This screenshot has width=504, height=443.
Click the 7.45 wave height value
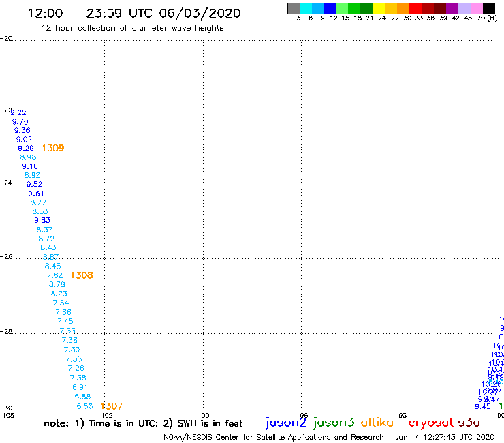tap(65, 321)
